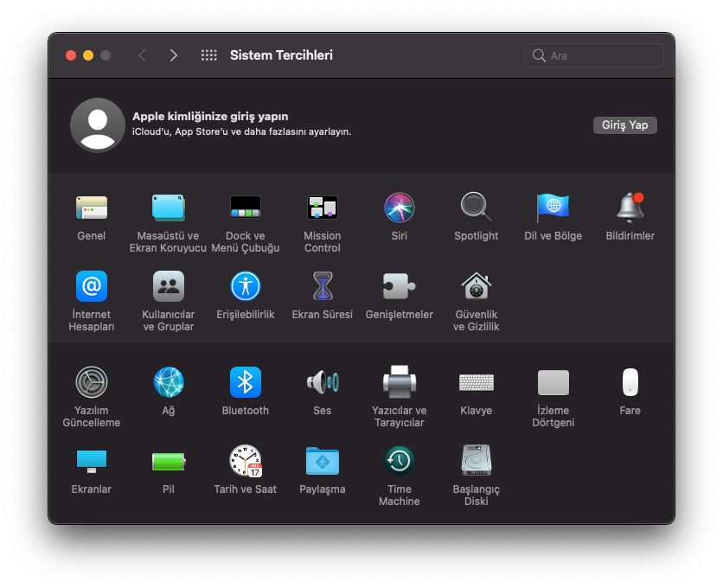Open İnternet Hesapları preferences
Image resolution: width=723 pixels, height=588 pixels.
92,286
